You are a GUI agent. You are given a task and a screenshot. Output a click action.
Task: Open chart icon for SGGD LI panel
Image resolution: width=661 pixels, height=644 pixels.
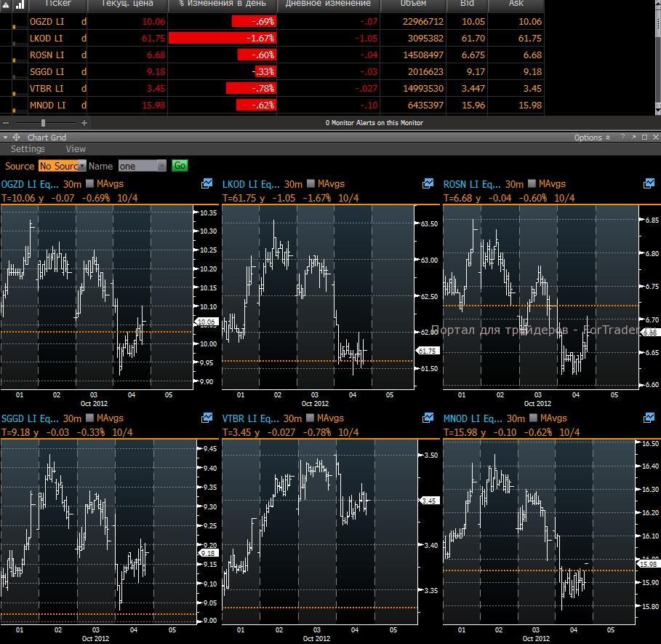(x=207, y=418)
